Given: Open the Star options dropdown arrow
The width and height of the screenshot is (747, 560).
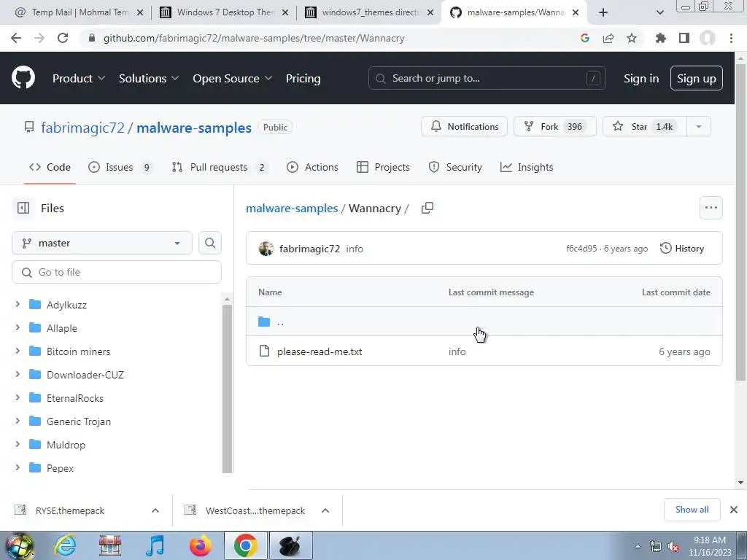Looking at the screenshot, I should pos(699,127).
